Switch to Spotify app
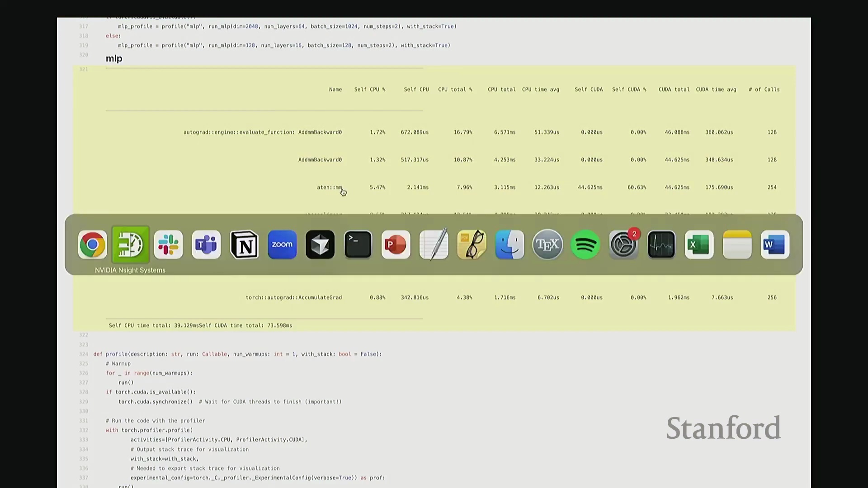 pos(585,245)
